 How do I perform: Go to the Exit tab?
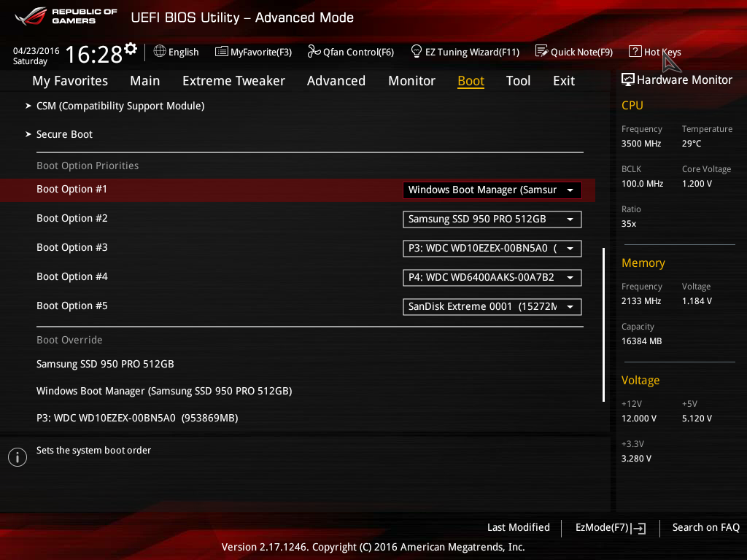pyautogui.click(x=564, y=81)
